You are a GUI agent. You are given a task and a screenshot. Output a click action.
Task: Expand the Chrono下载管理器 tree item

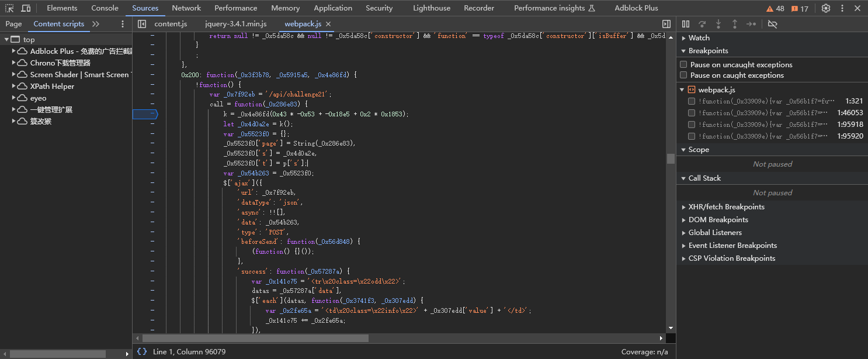[x=13, y=63]
